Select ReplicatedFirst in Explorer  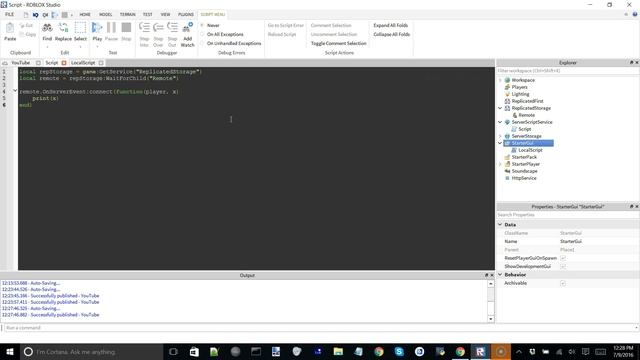(527, 101)
